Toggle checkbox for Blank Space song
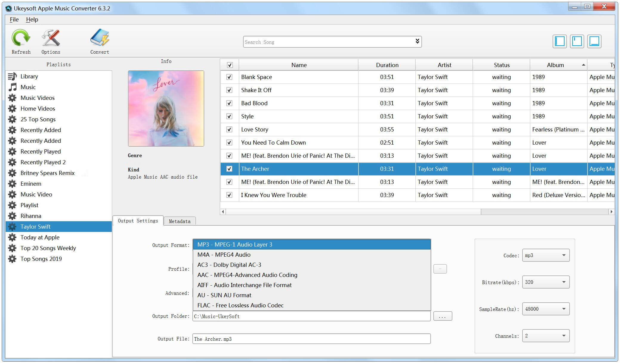The image size is (620, 364). coord(230,77)
